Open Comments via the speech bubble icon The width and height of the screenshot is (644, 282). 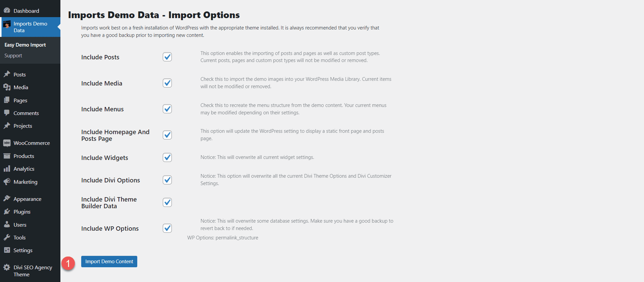(8, 113)
